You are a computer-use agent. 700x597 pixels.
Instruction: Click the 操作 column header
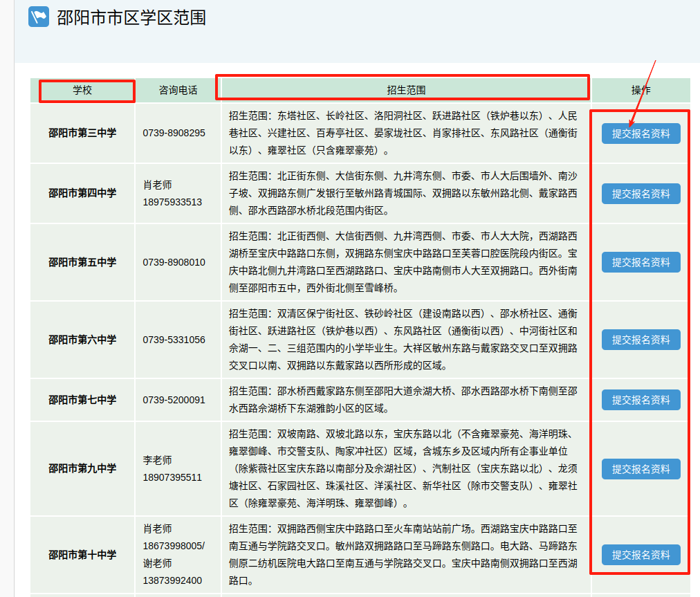[x=641, y=90]
